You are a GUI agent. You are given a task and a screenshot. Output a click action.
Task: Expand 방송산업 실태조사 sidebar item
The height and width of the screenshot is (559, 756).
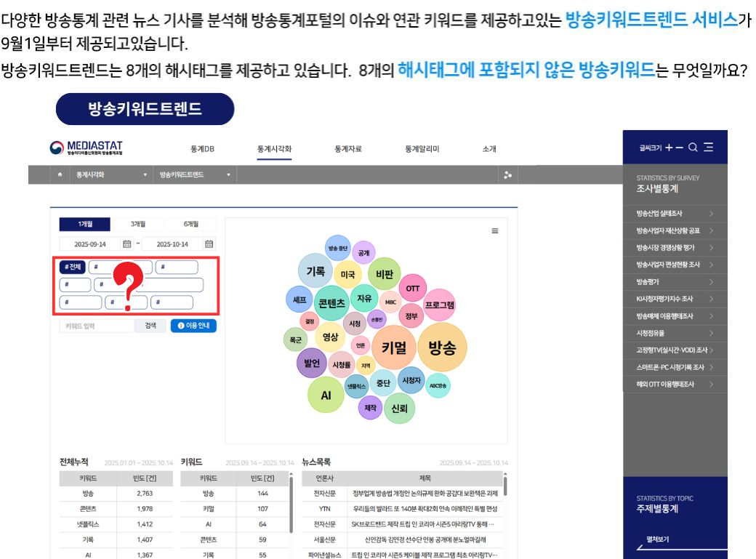point(710,213)
